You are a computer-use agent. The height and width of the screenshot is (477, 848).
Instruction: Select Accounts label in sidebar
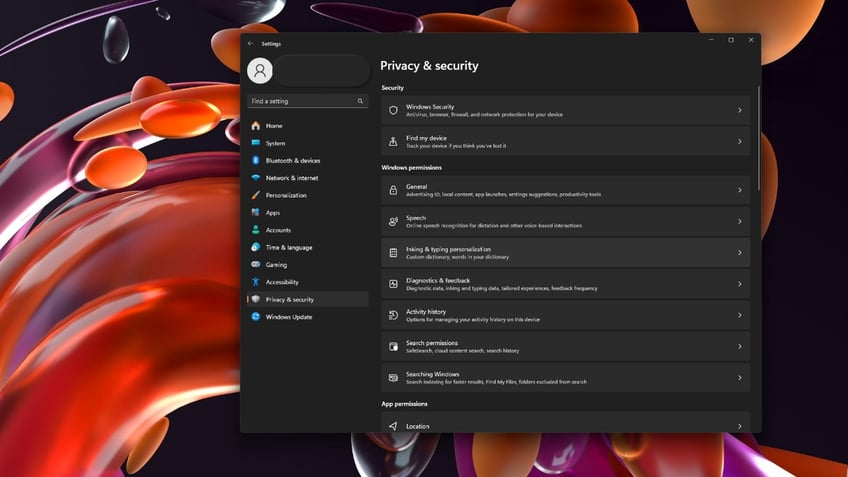278,230
